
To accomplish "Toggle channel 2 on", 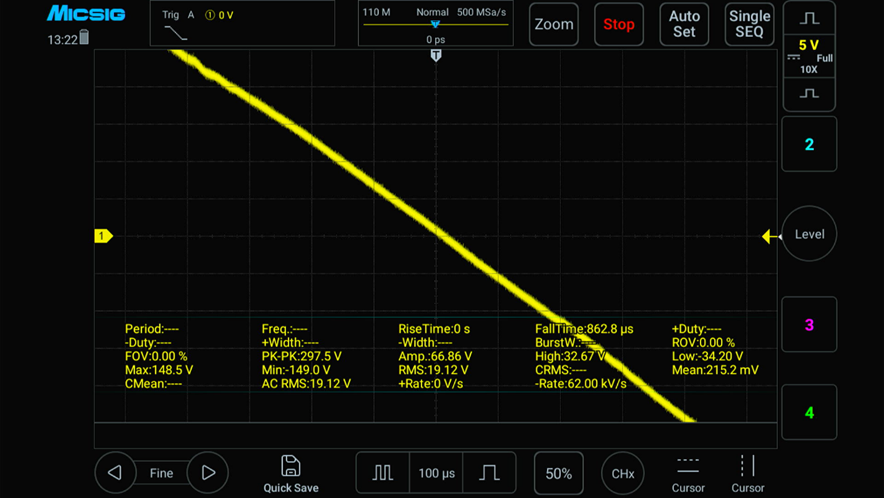I will [809, 145].
